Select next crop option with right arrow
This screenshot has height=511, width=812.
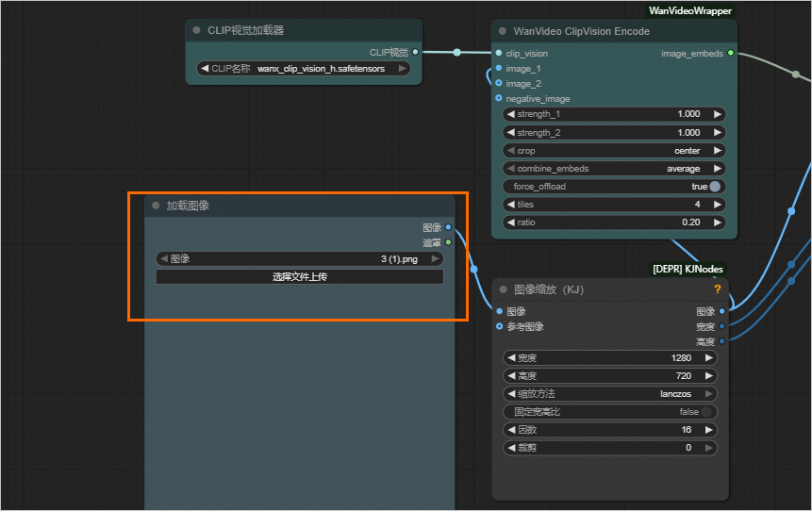pyautogui.click(x=718, y=151)
